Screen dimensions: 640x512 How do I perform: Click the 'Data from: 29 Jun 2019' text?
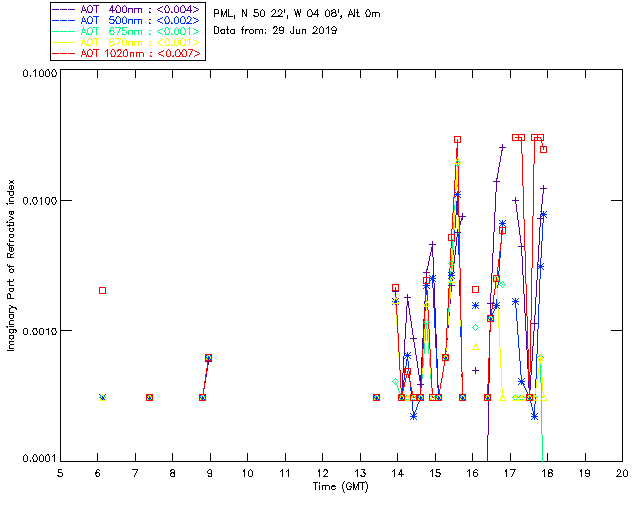[x=276, y=30]
